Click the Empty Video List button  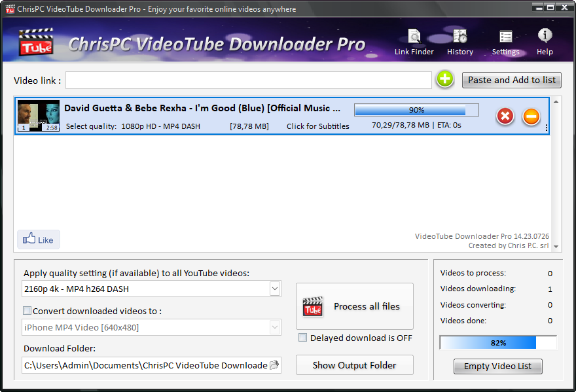point(497,366)
